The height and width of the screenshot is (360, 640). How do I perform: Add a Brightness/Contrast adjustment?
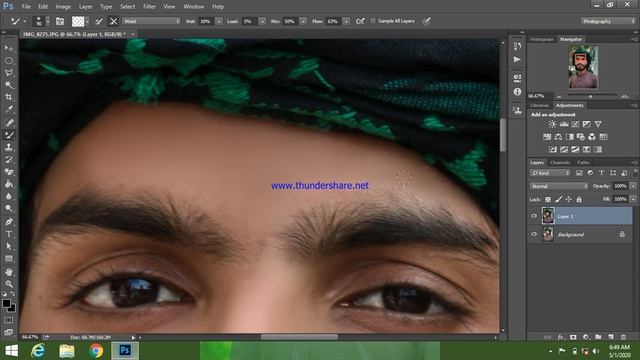click(552, 124)
